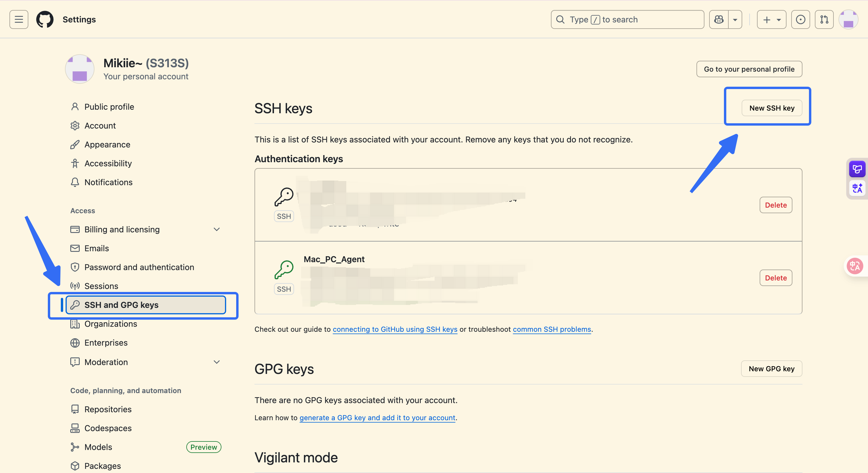Expand the Moderation section
Screen dimensions: 868x473
pos(217,362)
